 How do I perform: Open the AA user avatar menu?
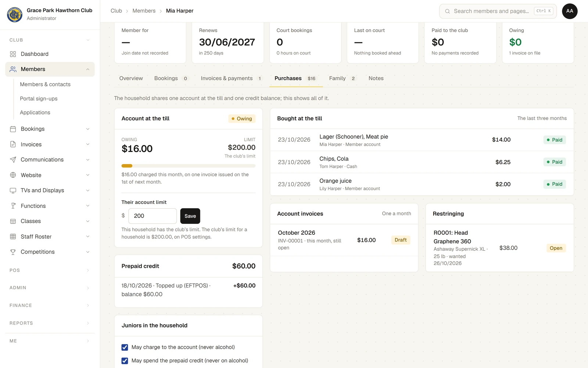tap(570, 11)
